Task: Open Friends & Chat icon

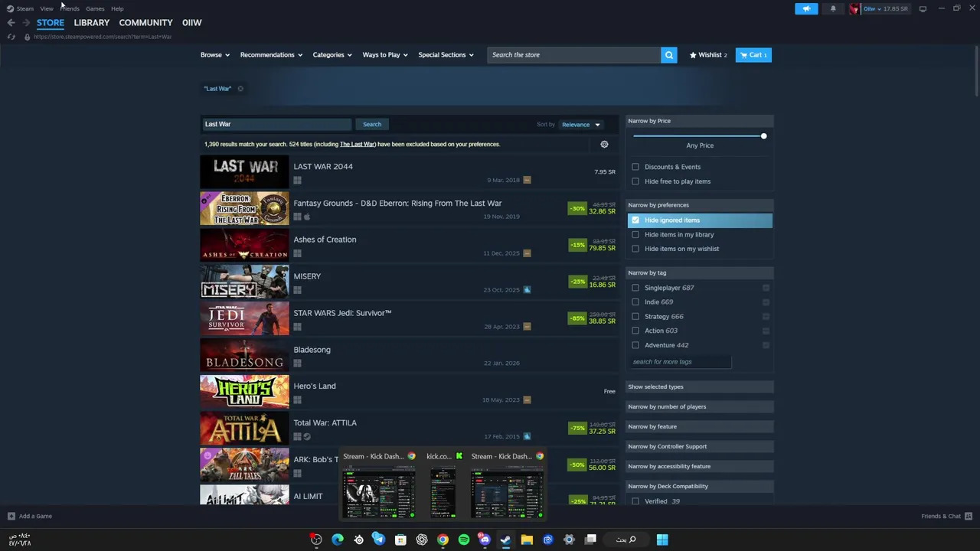Action: (969, 516)
